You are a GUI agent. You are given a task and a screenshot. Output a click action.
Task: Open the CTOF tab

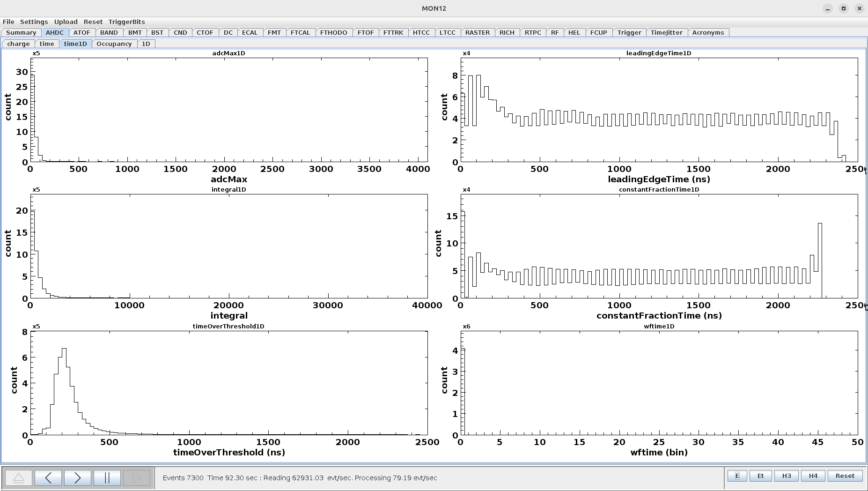pyautogui.click(x=205, y=32)
